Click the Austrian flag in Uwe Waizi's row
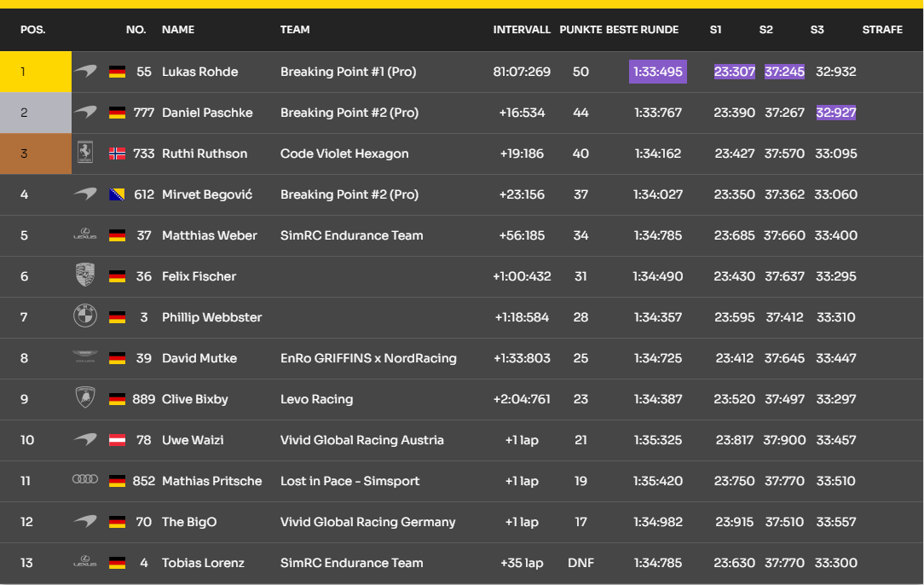 click(x=118, y=441)
